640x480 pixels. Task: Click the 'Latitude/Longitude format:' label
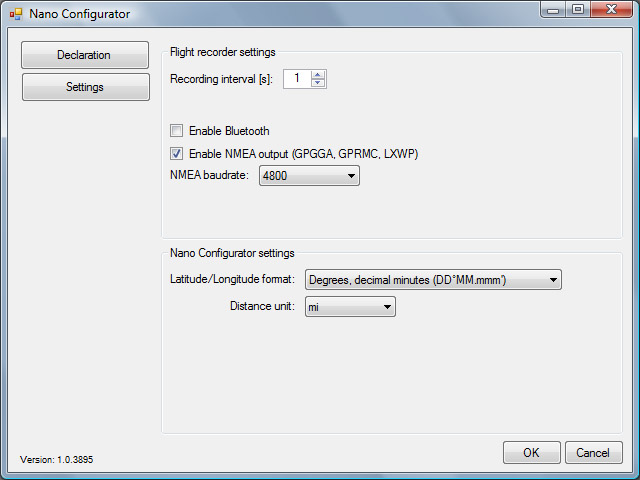pos(232,279)
